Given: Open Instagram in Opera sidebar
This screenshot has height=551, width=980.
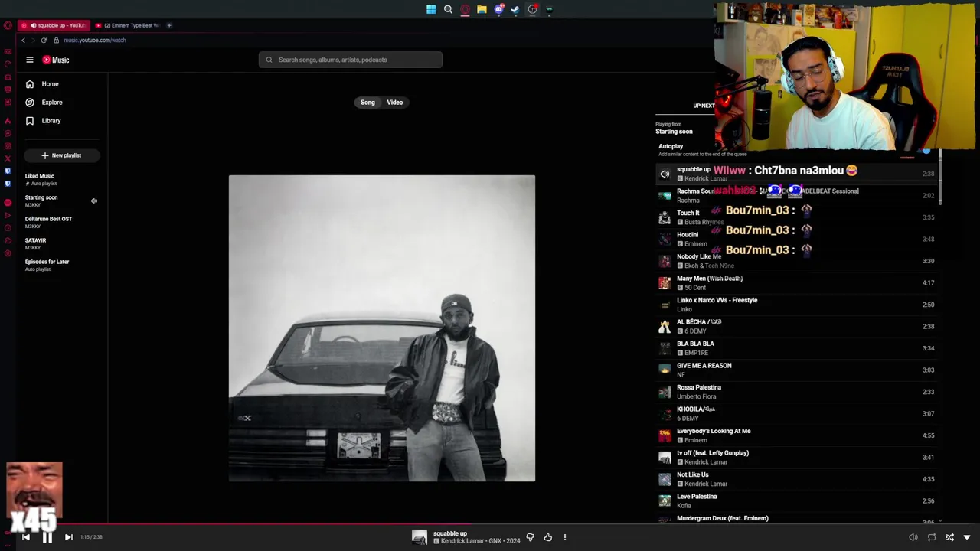Looking at the screenshot, I should [x=8, y=146].
